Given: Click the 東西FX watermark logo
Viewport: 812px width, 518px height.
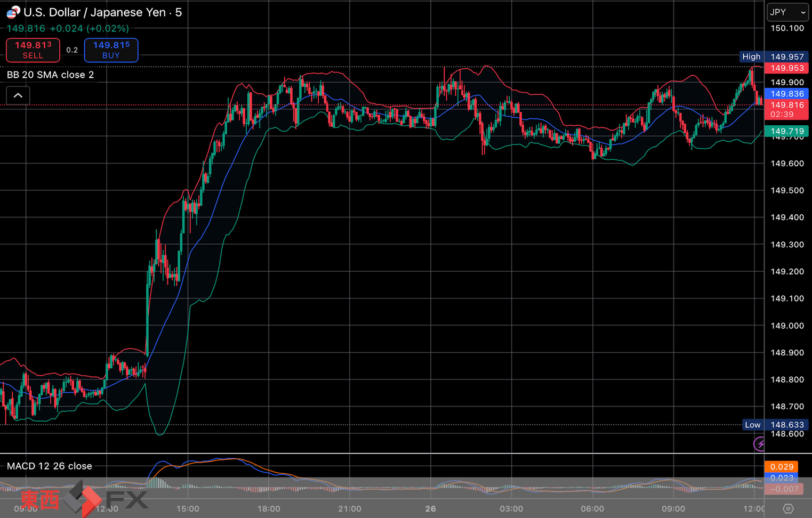Looking at the screenshot, I should 84,499.
